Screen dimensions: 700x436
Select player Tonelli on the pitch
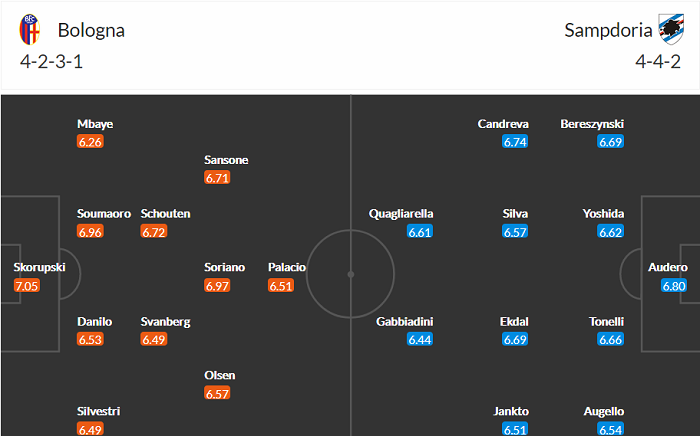[x=607, y=322]
